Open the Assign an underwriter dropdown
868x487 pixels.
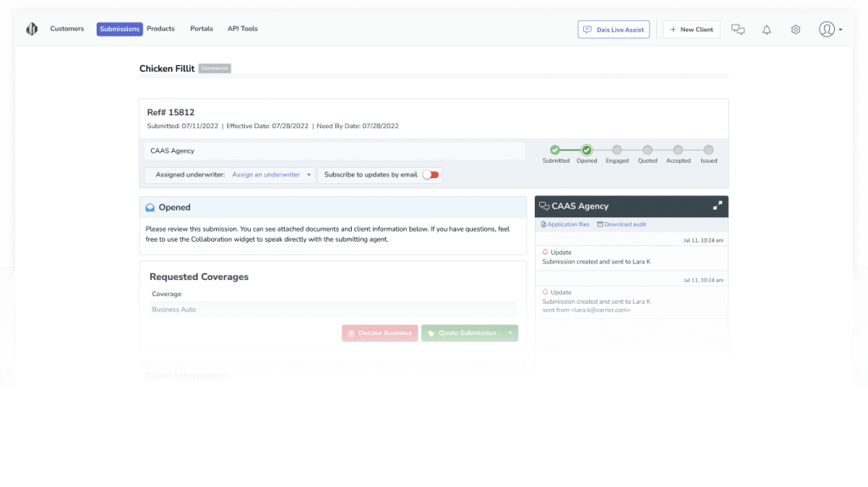(x=271, y=175)
